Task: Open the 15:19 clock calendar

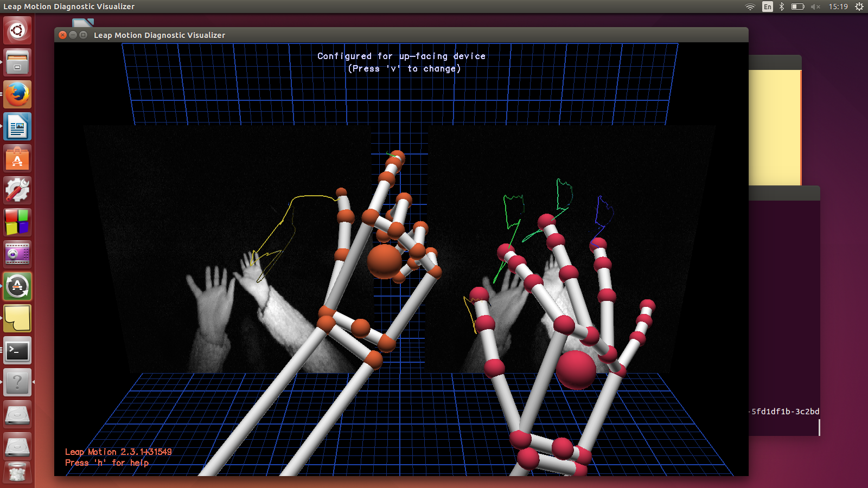Action: pos(838,7)
